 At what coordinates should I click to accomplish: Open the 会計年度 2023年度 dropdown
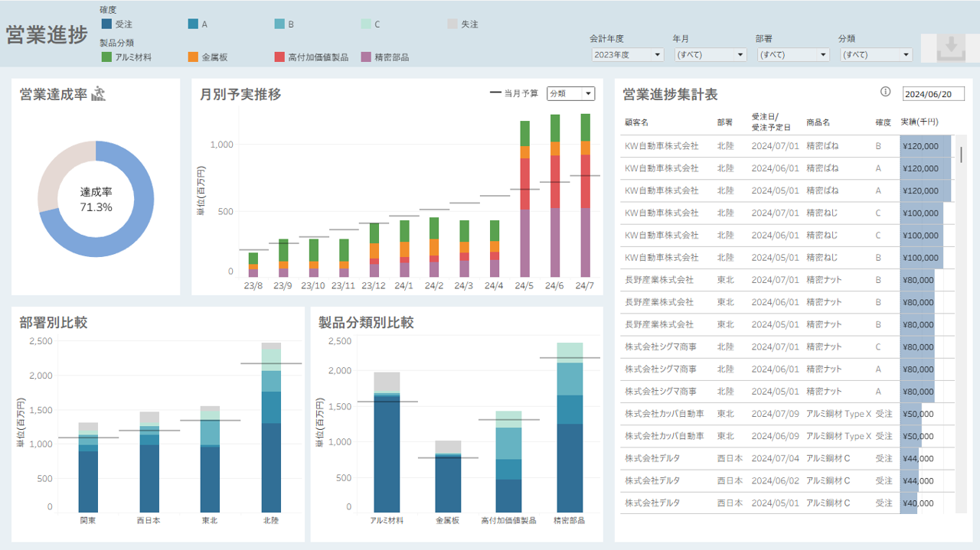click(628, 55)
